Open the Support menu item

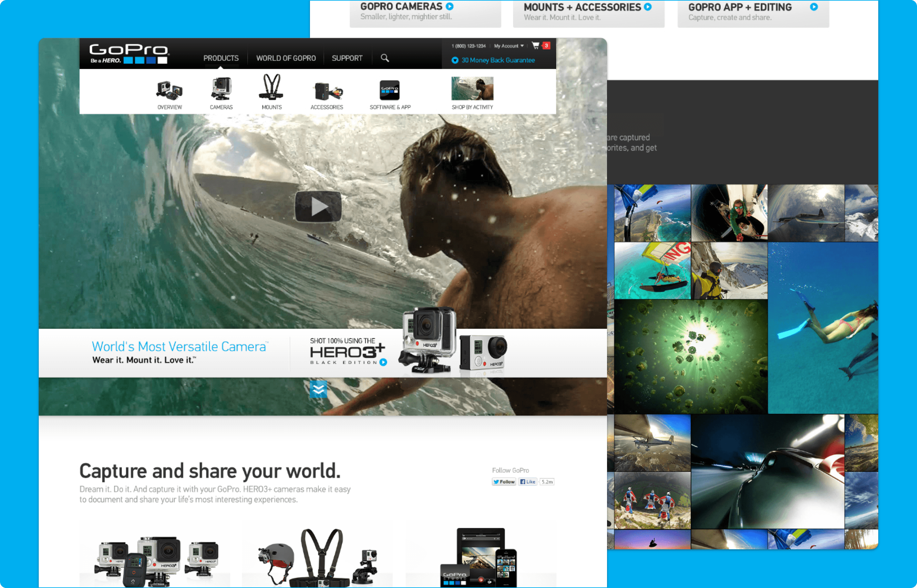point(347,58)
